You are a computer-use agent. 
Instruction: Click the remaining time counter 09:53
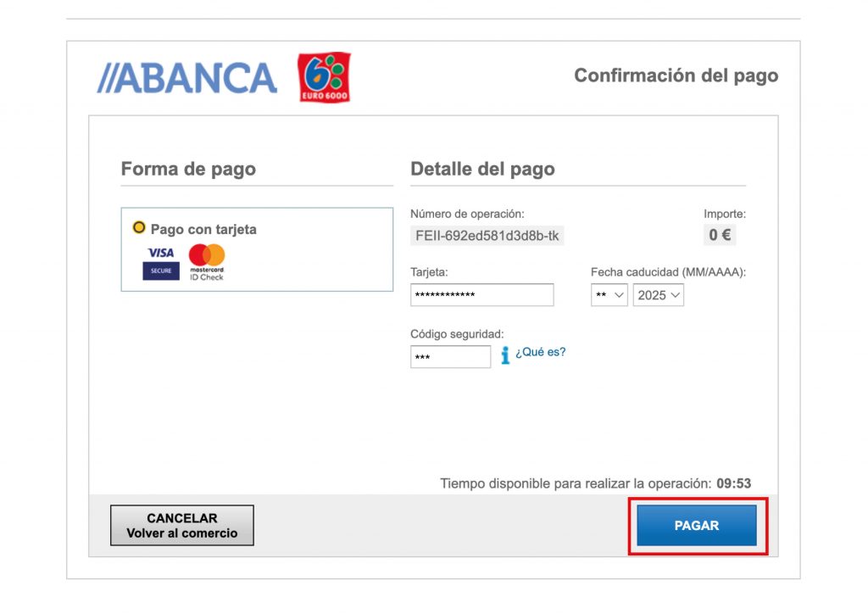click(733, 483)
